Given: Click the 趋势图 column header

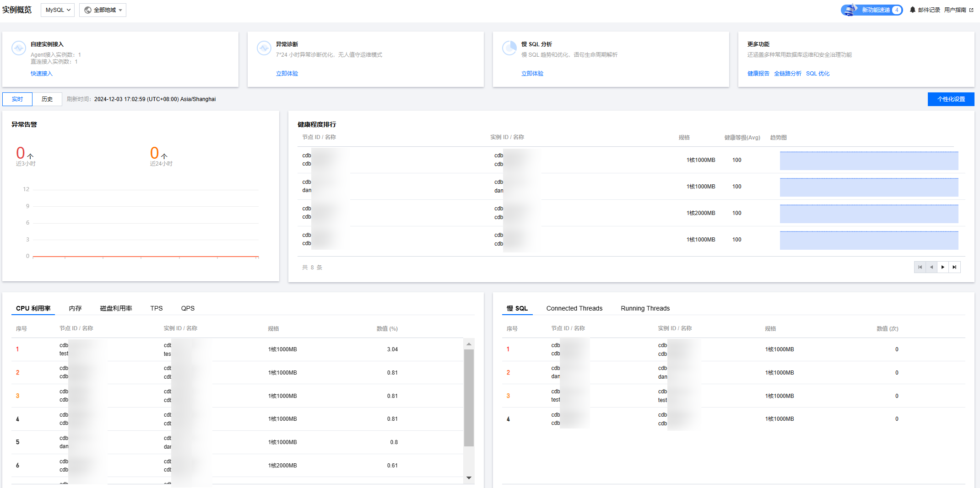Looking at the screenshot, I should pos(779,138).
